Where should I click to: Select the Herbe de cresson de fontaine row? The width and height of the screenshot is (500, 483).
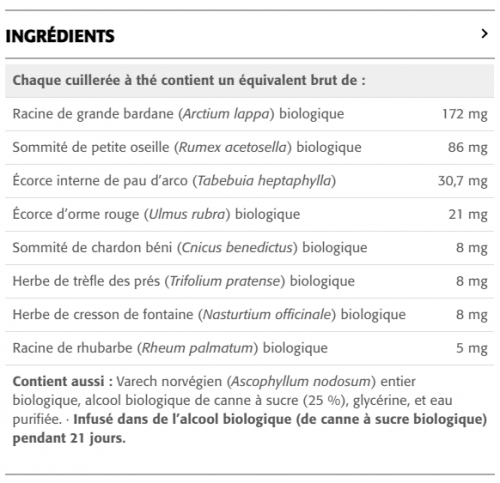coord(249,315)
